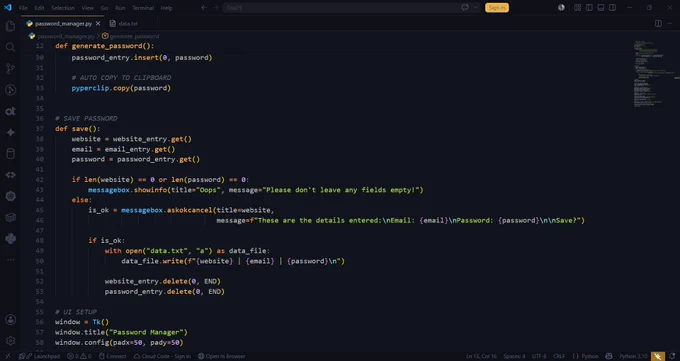The image size is (680, 361).
Task: Open the chat icon in the title bar
Action: (x=465, y=7)
